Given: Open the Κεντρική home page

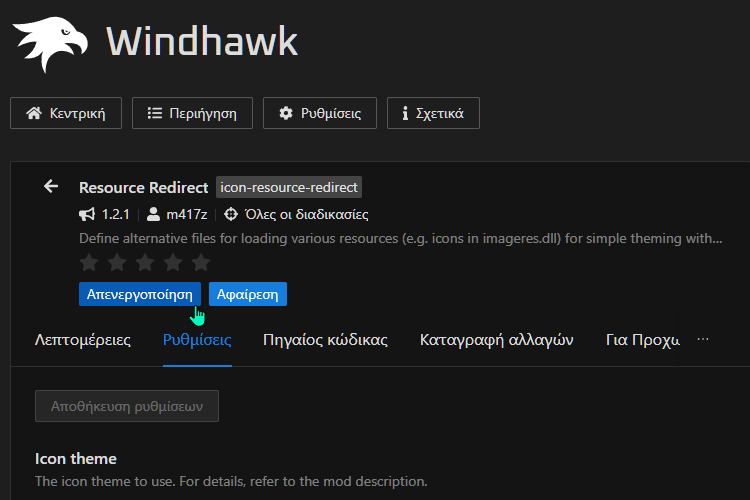Looking at the screenshot, I should (x=66, y=113).
